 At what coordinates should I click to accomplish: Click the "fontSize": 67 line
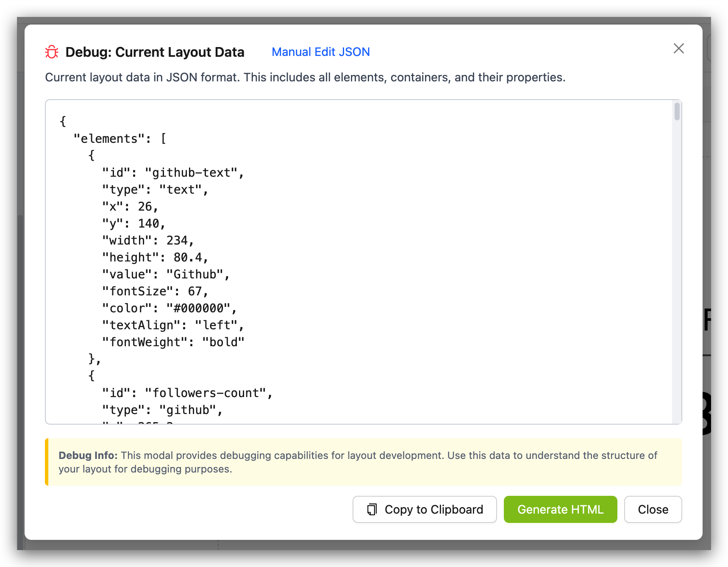[x=155, y=292]
